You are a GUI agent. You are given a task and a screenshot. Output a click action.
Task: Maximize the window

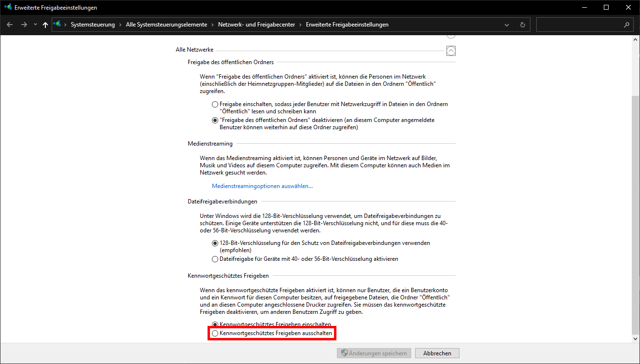pyautogui.click(x=606, y=7)
